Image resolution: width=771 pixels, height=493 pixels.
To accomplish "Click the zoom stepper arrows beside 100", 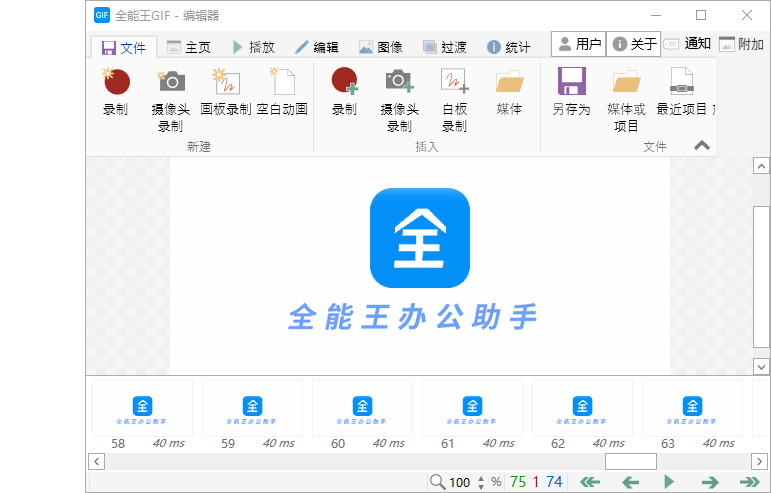I will pyautogui.click(x=481, y=482).
